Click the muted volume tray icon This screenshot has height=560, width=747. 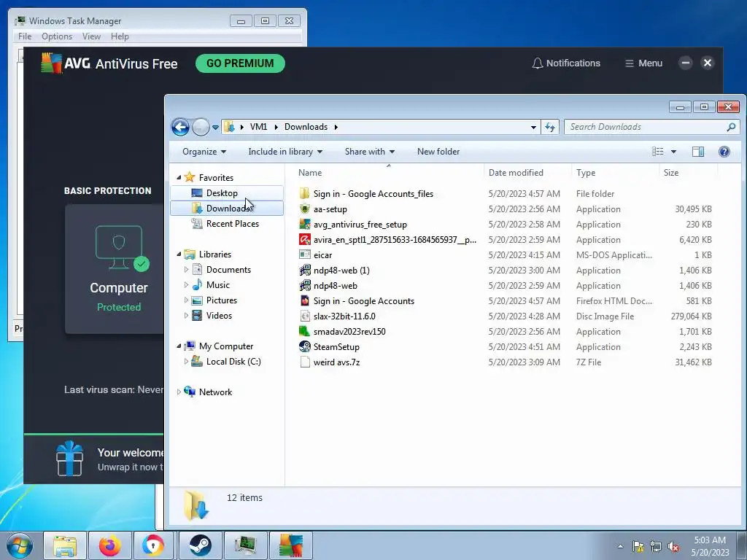click(673, 547)
